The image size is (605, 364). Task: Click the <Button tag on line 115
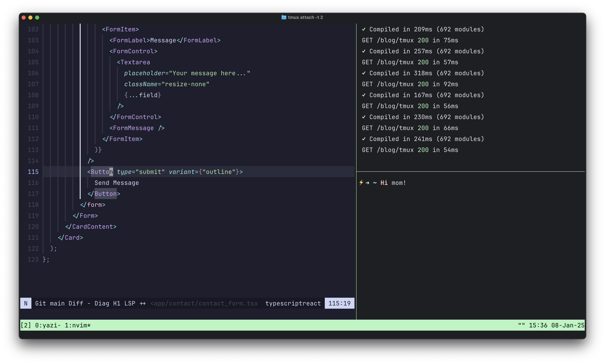100,172
